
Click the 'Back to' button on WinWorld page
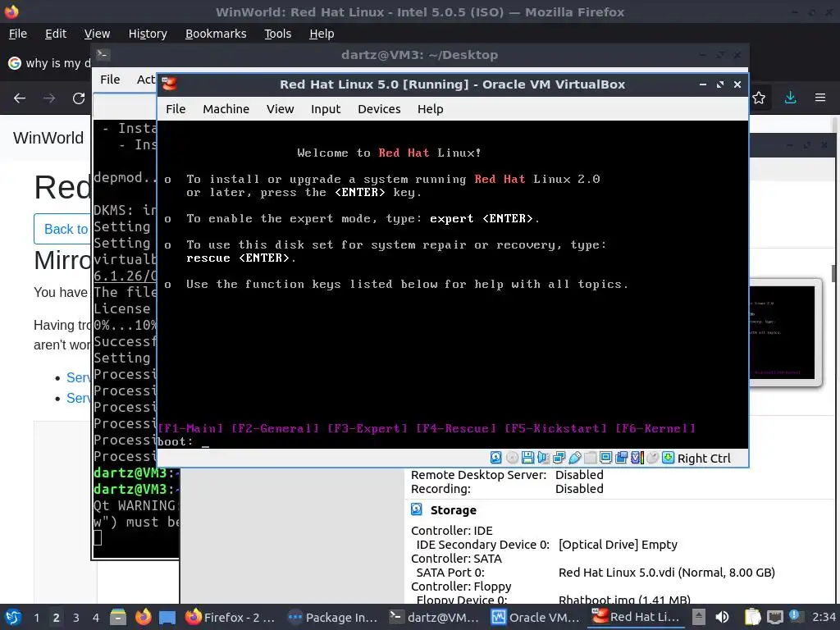tap(62, 230)
